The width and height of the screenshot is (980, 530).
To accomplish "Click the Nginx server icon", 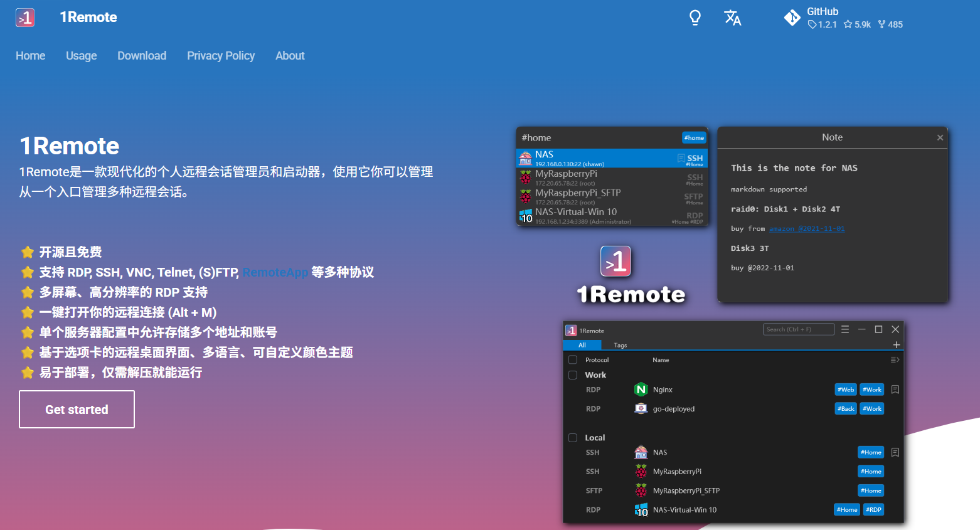I will 641,390.
